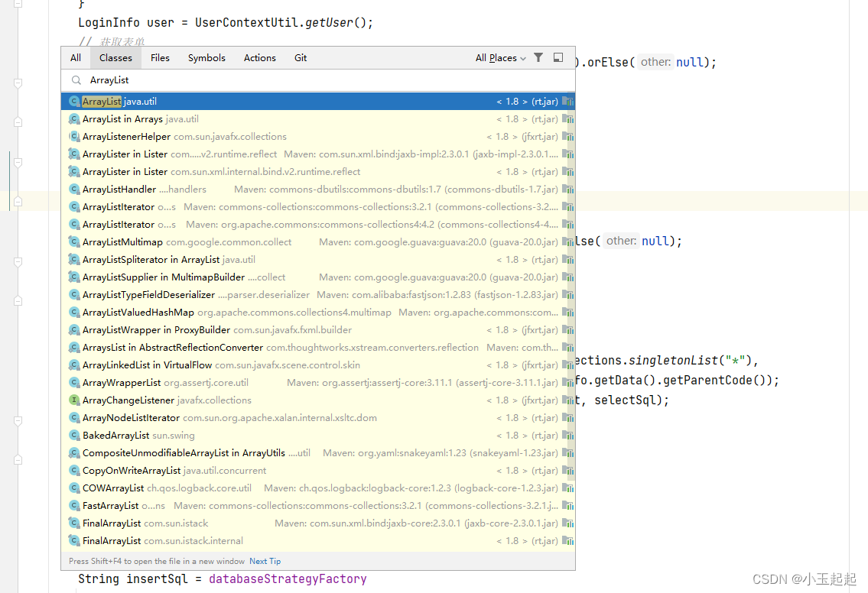Switch to the Git tab
Screen dimensions: 868x593
[301, 57]
